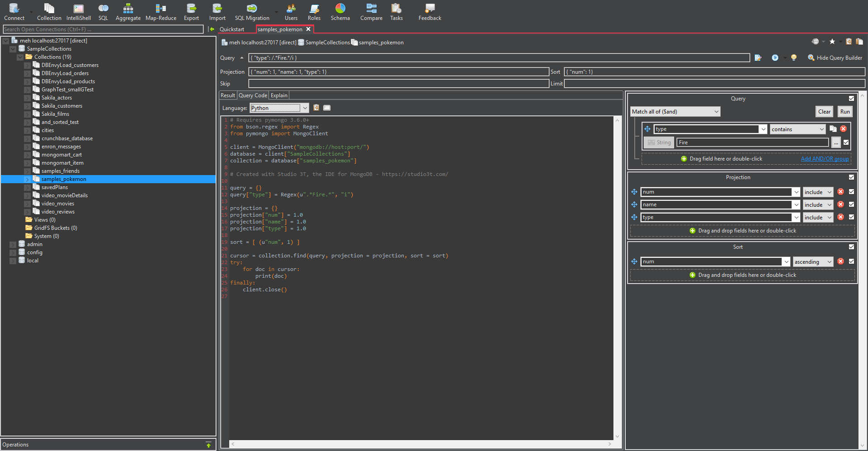Viewport: 868px width, 451px height.
Task: Remove the type query condition
Action: click(x=843, y=129)
